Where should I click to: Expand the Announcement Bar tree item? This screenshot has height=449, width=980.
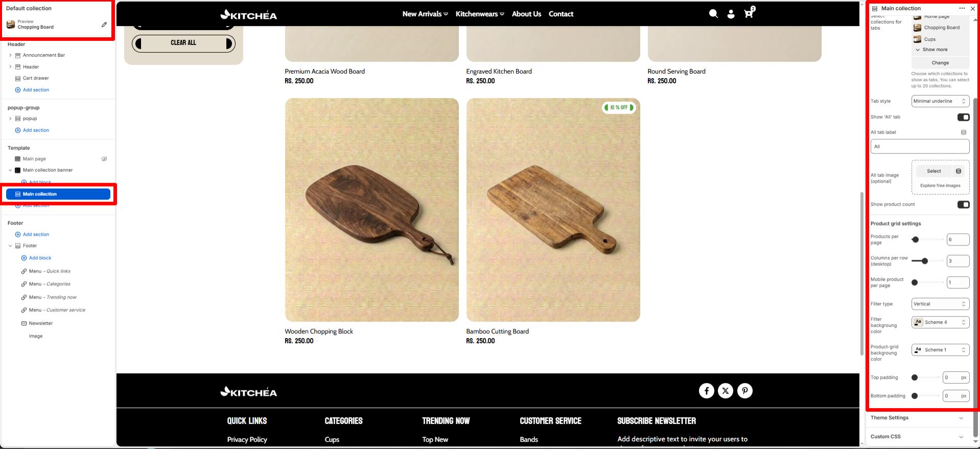(x=10, y=55)
